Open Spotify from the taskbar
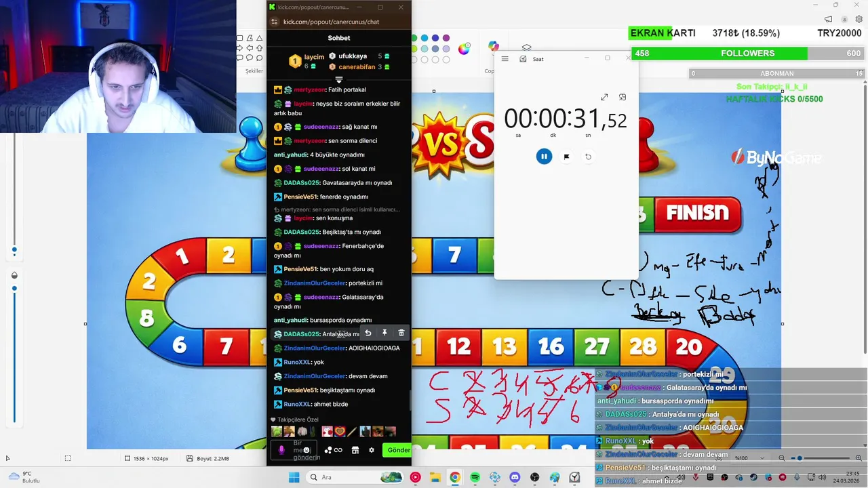The height and width of the screenshot is (488, 868). coord(475,477)
